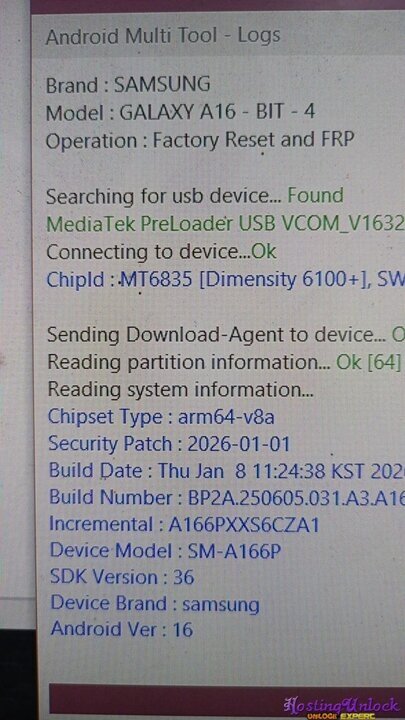
Task: Select the Incremental A166PXXS6CZA1 line
Action: tap(184, 525)
